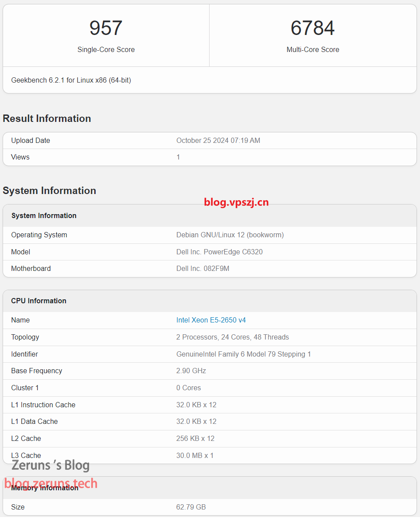The image size is (420, 520).
Task: Click the single-core score 957
Action: coord(106,28)
